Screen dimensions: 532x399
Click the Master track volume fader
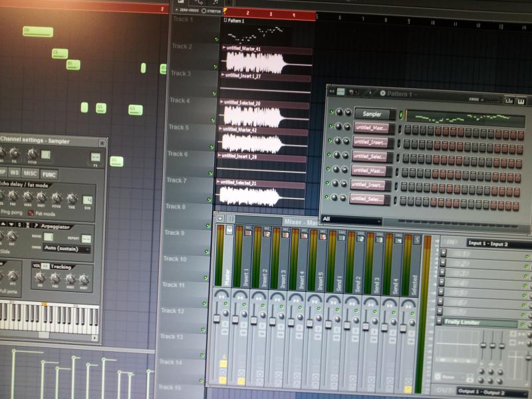[x=216, y=319]
